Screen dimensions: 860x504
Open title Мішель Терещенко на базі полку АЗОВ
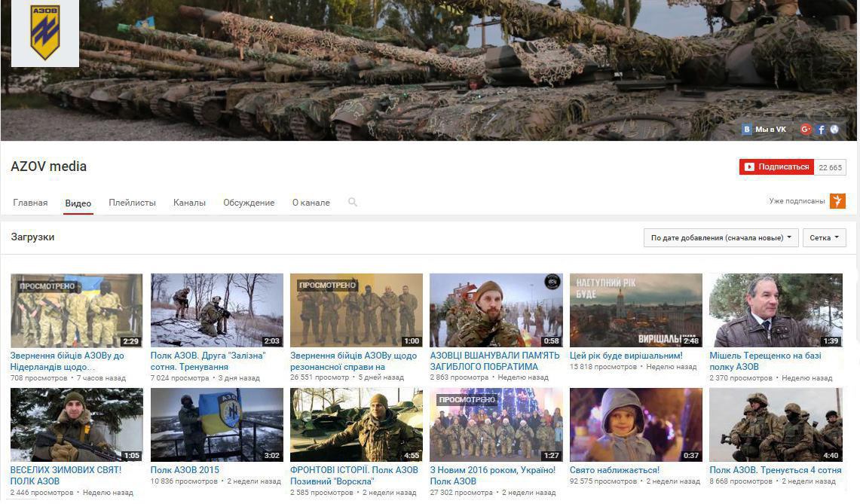pos(766,361)
